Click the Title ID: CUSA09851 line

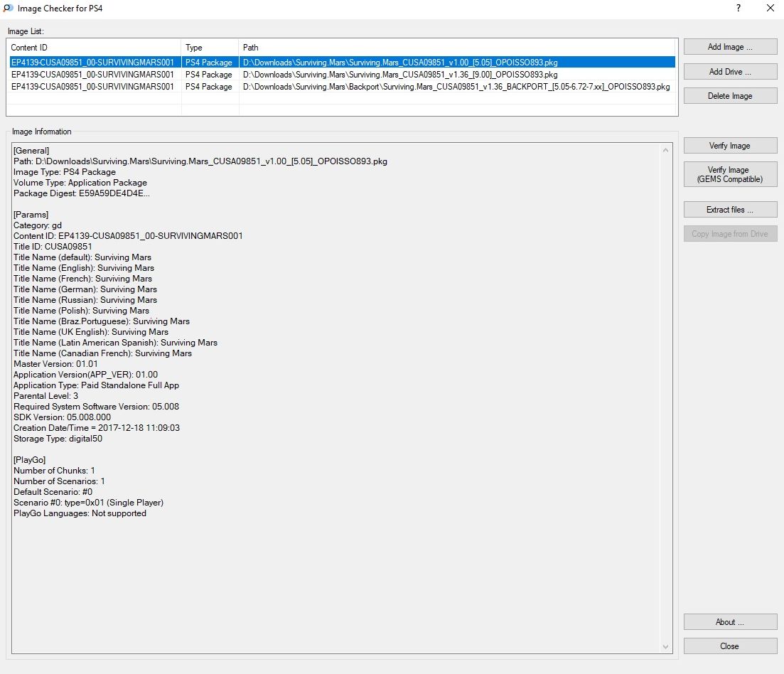pos(53,247)
